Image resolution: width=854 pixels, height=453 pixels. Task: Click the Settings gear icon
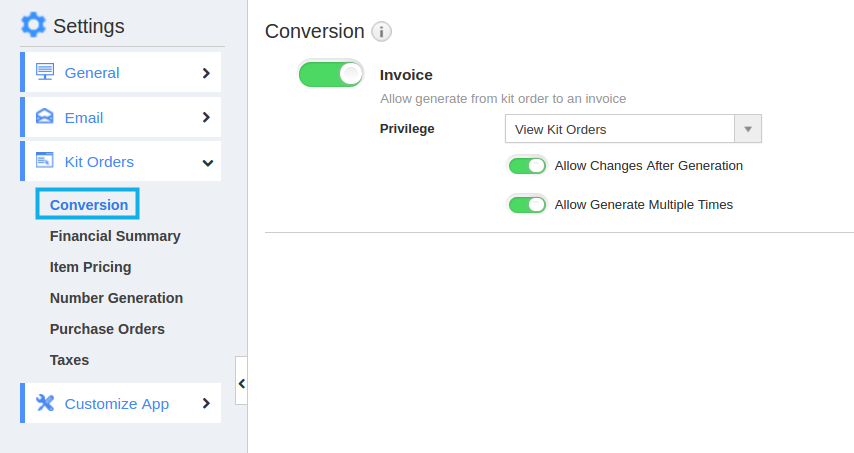tap(33, 25)
